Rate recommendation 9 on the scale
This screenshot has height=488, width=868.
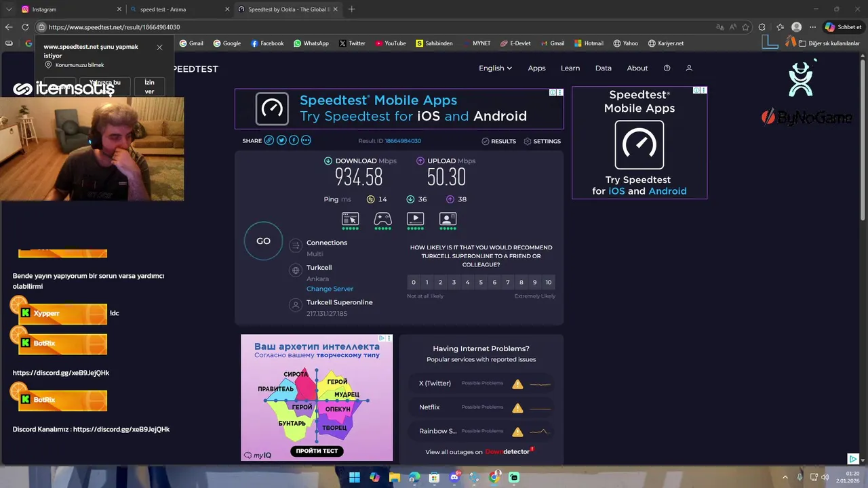point(535,282)
